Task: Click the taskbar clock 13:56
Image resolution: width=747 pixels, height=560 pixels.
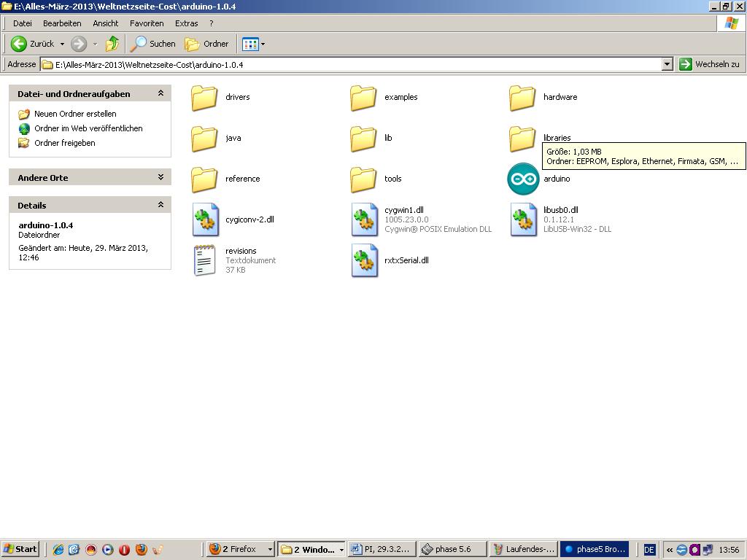Action: tap(729, 550)
